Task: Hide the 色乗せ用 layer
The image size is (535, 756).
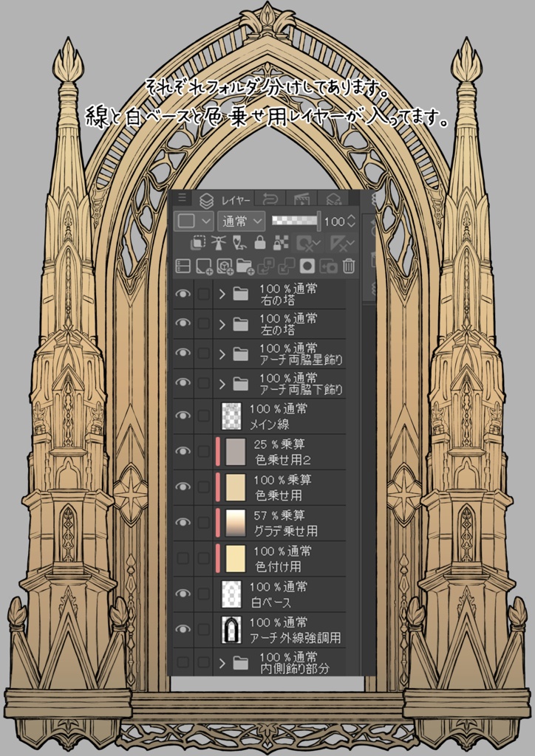Action: (x=183, y=487)
